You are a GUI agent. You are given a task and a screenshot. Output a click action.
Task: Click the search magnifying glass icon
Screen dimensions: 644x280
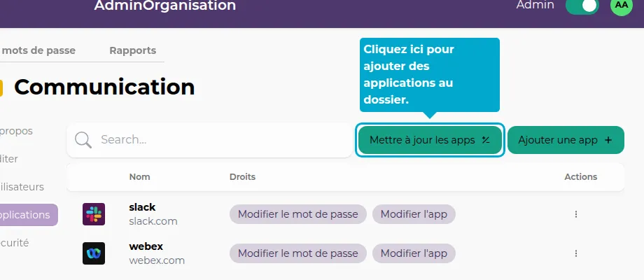[83, 140]
